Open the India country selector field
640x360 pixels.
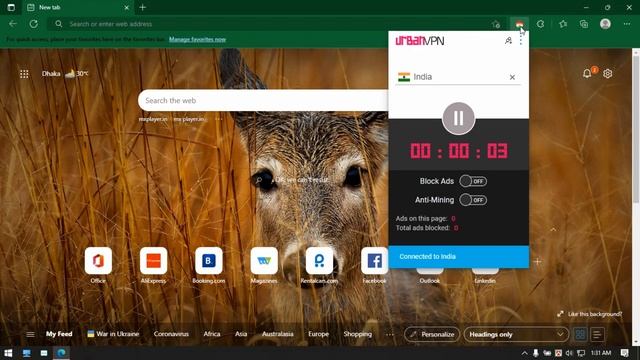[x=458, y=77]
